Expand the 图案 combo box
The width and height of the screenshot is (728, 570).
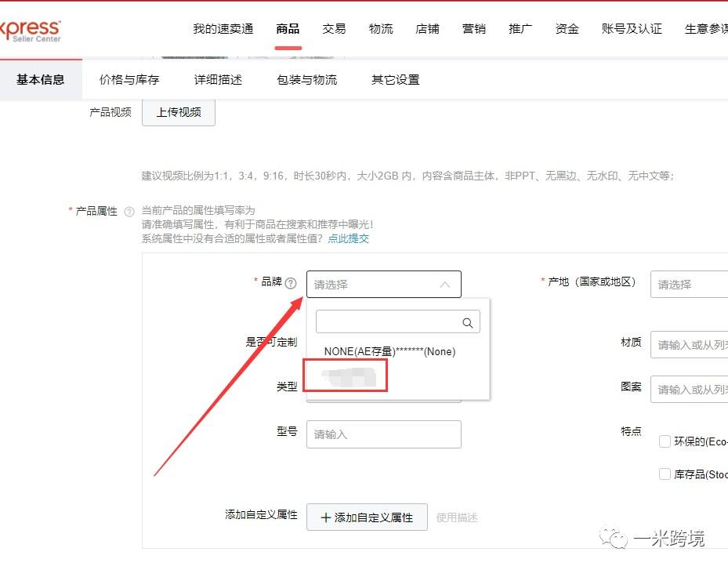tap(690, 389)
